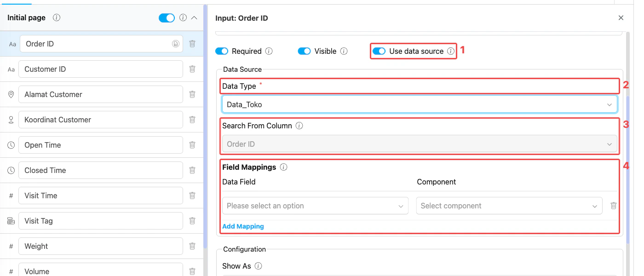Show info for Use data source
The image size is (644, 276).
pyautogui.click(x=451, y=51)
